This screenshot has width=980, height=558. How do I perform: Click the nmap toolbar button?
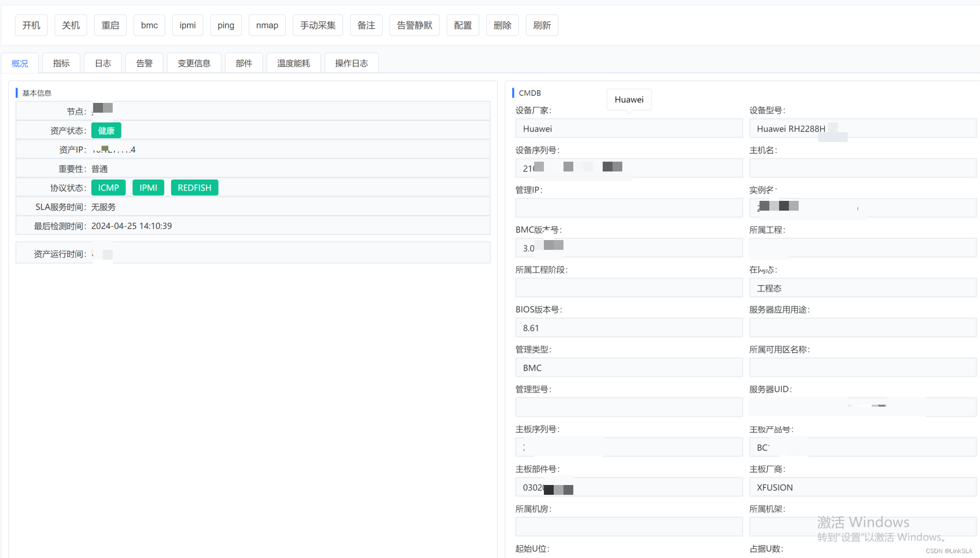267,25
